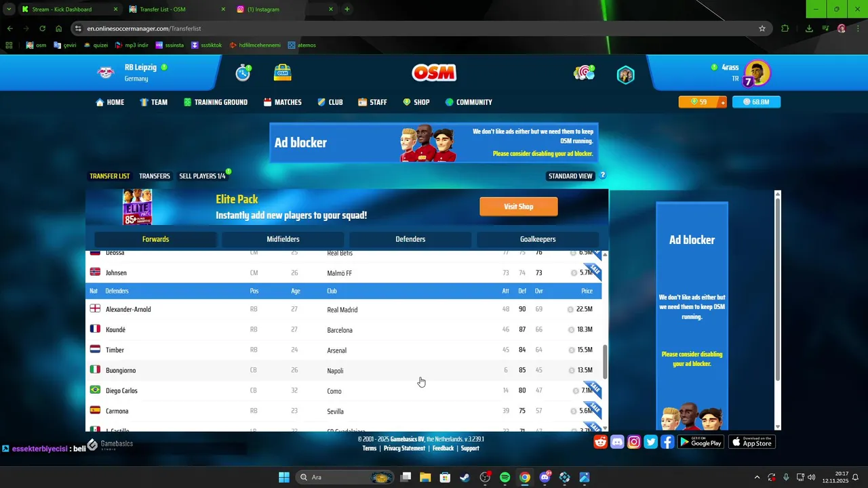Viewport: 868px width, 488px height.
Task: Open the target objectives icon
Action: [584, 73]
